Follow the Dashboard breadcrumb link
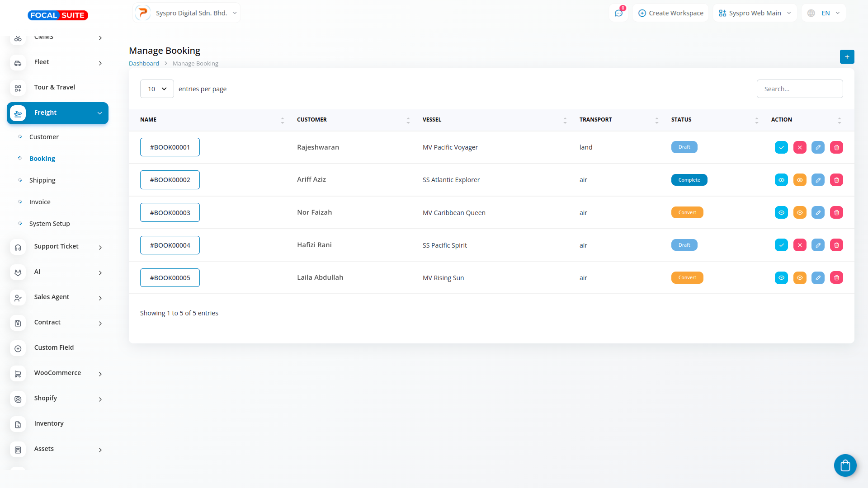868x488 pixels. (144, 64)
